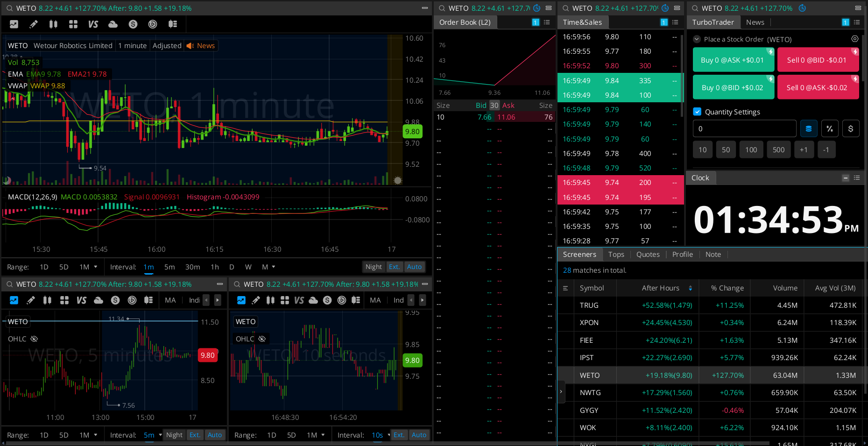This screenshot has width=868, height=446.
Task: Click Buy 0 @BID +$0.02 button
Action: 734,87
